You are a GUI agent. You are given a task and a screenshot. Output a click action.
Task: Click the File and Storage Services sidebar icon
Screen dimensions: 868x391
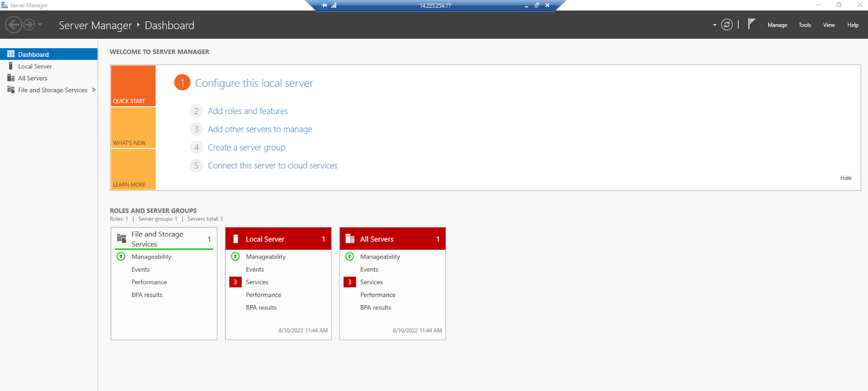(x=11, y=90)
